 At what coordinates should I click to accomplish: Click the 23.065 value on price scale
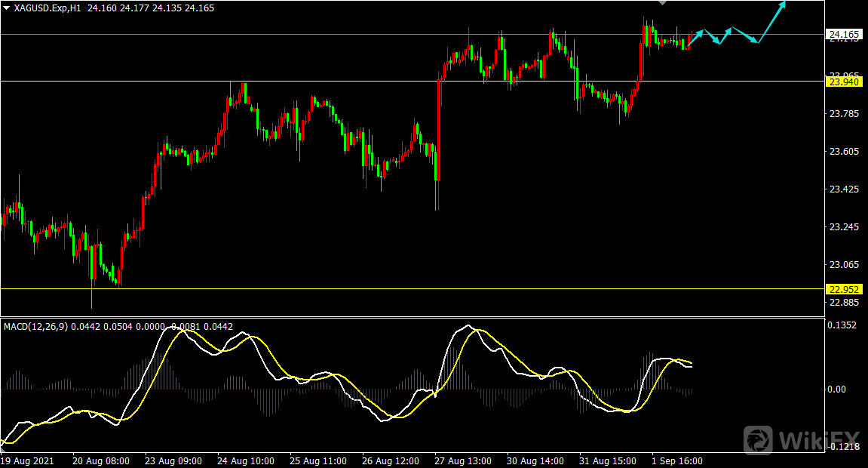click(x=844, y=265)
